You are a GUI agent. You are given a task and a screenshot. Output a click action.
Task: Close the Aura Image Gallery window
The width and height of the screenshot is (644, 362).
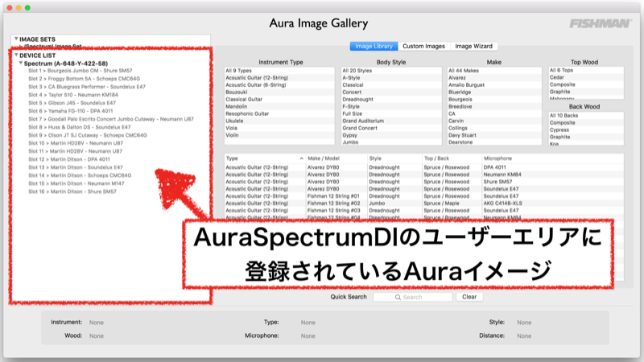[10, 8]
